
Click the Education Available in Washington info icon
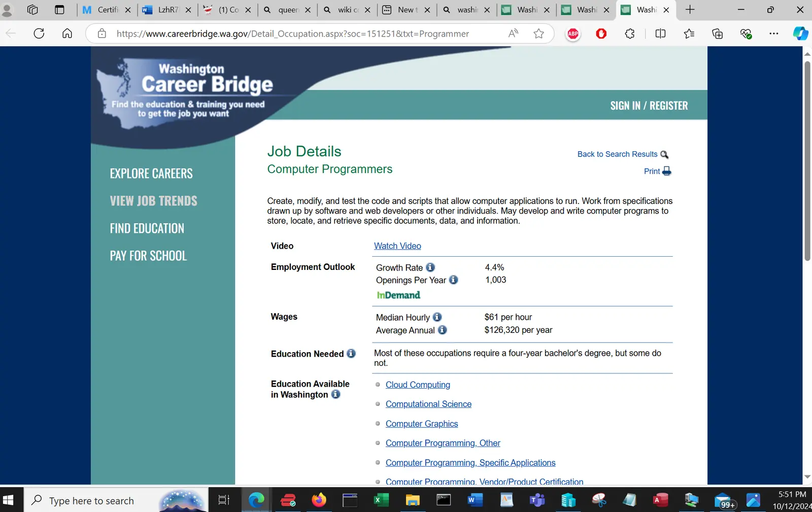click(335, 394)
